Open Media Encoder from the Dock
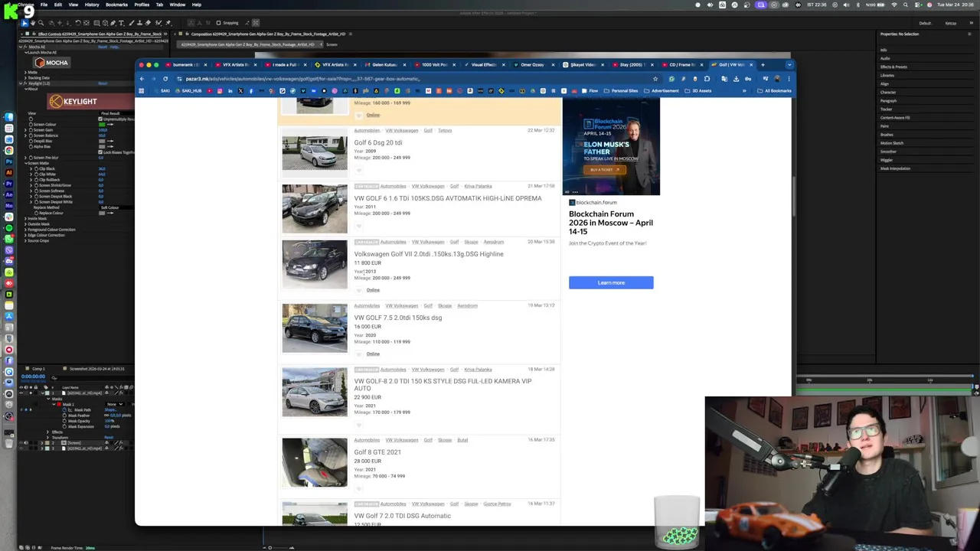 point(9,205)
